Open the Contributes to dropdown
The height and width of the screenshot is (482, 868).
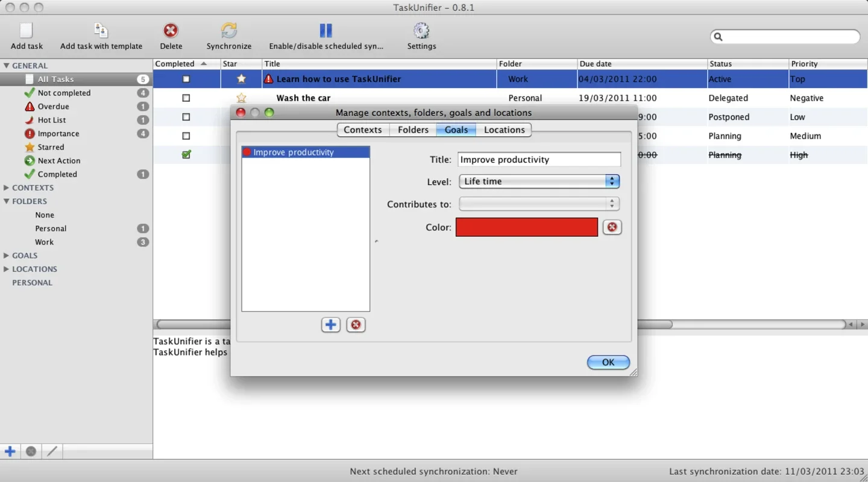pos(539,204)
